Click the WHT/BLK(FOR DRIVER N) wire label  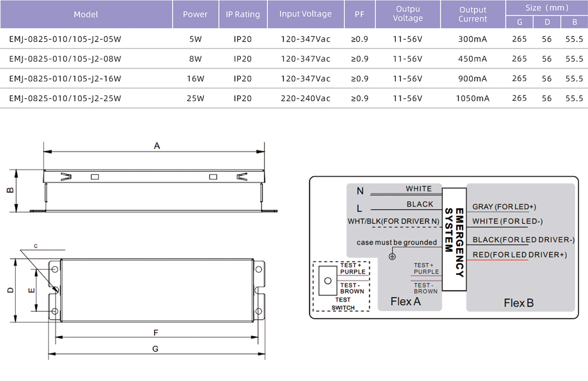393,221
